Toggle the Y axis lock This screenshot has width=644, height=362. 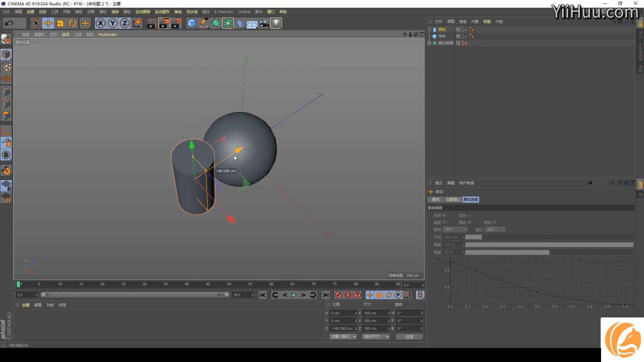coord(112,23)
